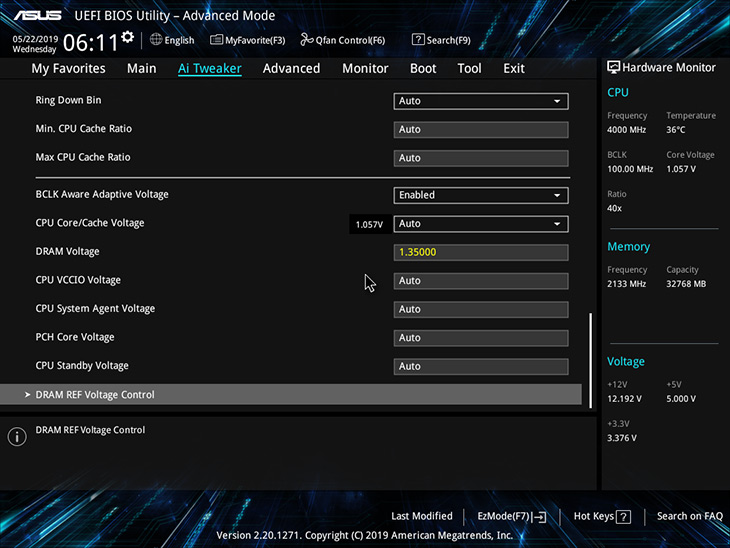Open the BCLK Aware Adaptive Voltage dropdown
The image size is (730, 548).
pos(480,195)
